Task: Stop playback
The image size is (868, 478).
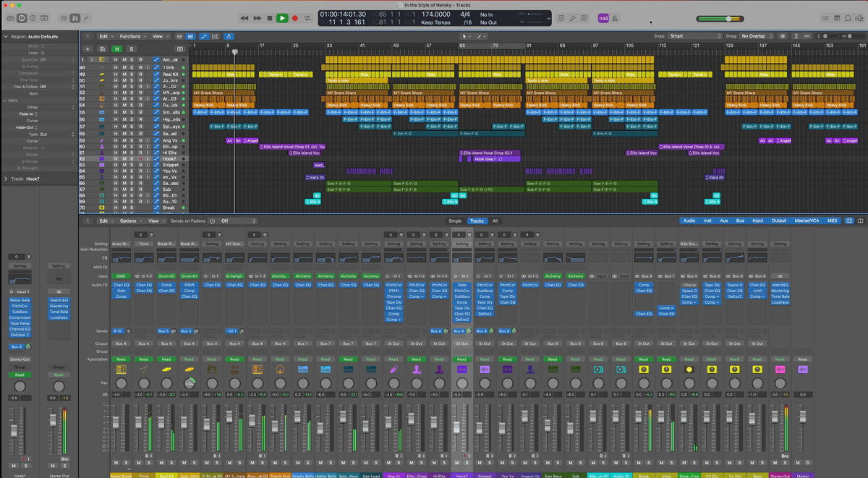Action: 269,18
